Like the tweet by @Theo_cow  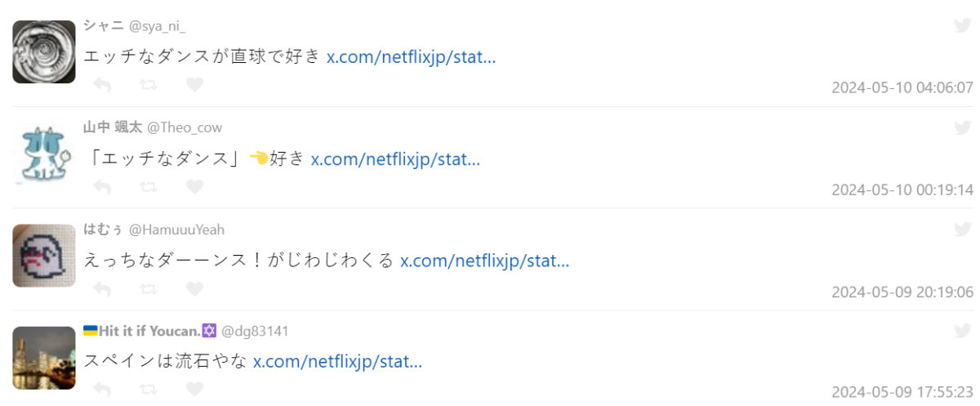click(194, 187)
